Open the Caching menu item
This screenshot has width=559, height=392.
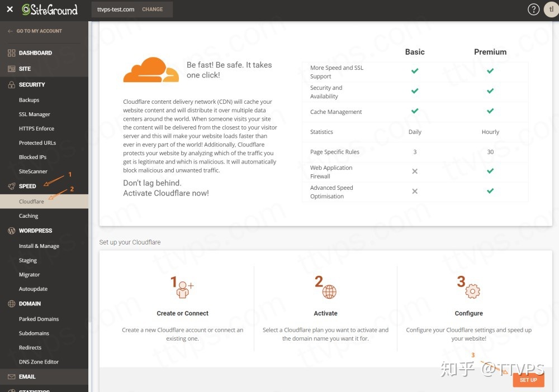pyautogui.click(x=29, y=216)
